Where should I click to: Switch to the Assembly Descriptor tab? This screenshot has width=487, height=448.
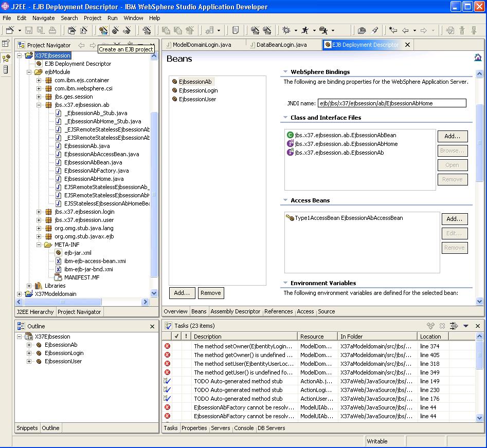point(235,311)
